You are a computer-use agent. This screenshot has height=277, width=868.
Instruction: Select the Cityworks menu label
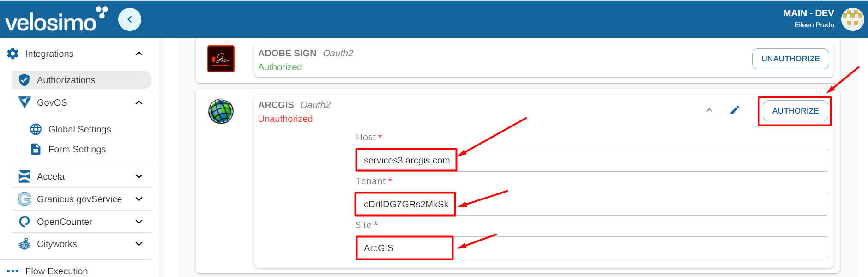57,244
